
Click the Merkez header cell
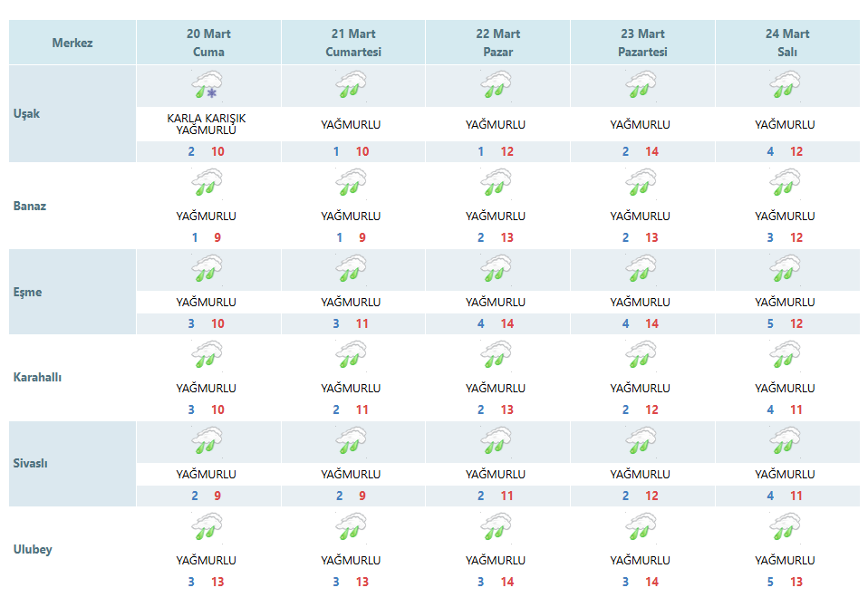pyautogui.click(x=72, y=43)
